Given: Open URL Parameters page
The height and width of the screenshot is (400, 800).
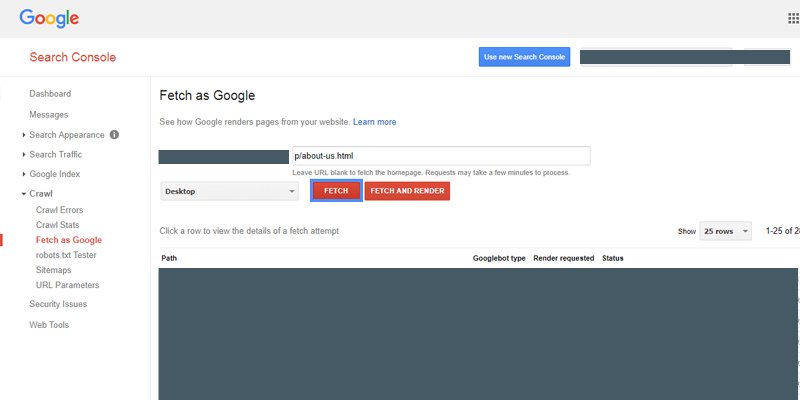Looking at the screenshot, I should click(67, 285).
